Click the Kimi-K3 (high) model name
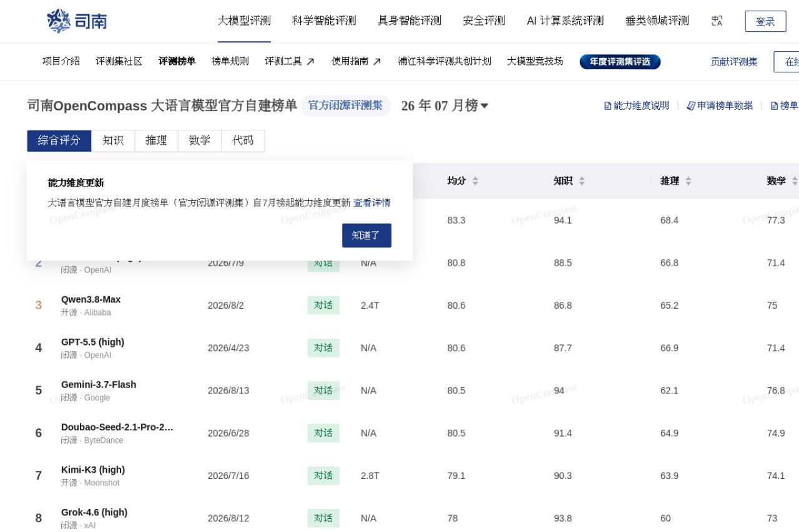This screenshot has height=532, width=799. pos(93,470)
